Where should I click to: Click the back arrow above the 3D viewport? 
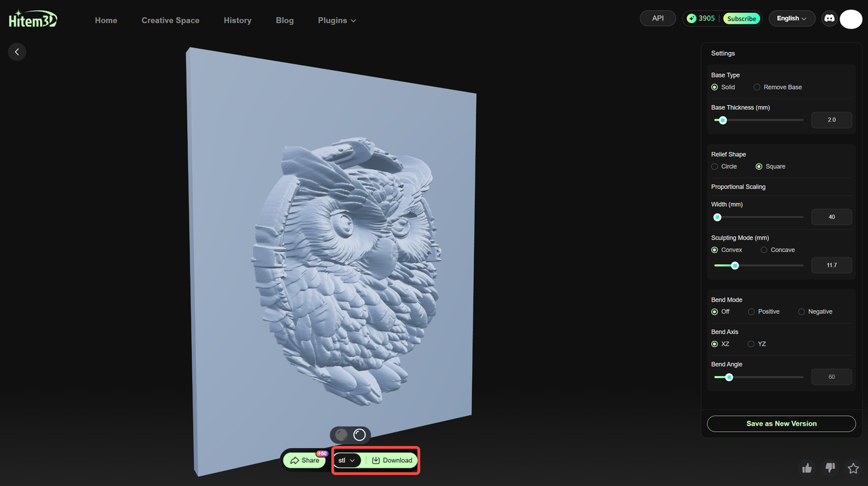click(x=17, y=52)
